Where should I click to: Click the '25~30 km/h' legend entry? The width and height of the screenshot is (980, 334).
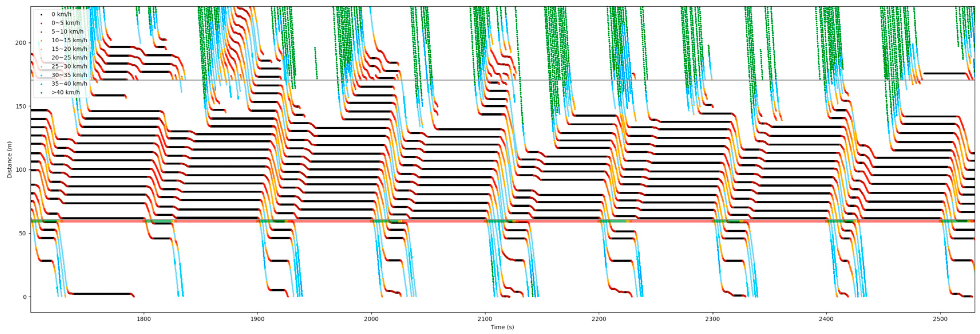(x=69, y=67)
